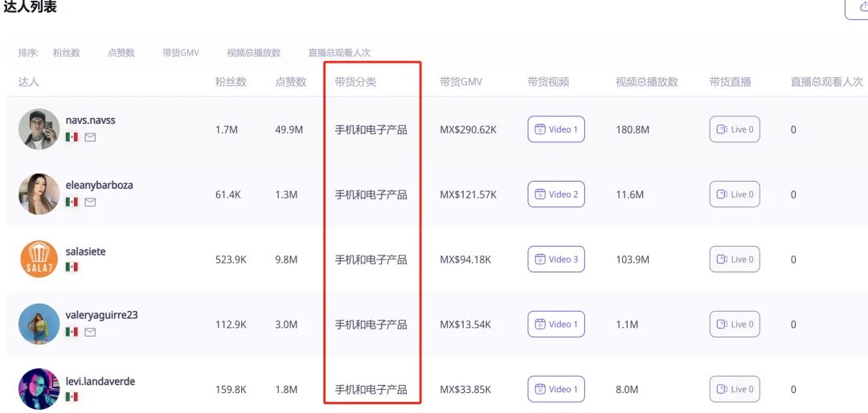Click export button at top right
This screenshot has height=413, width=868.
858,7
